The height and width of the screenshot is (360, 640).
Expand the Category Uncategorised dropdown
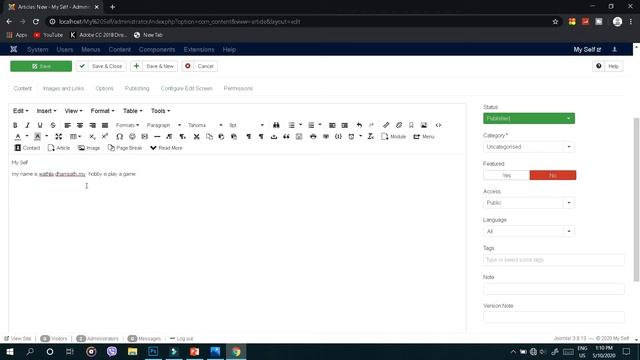coord(529,147)
